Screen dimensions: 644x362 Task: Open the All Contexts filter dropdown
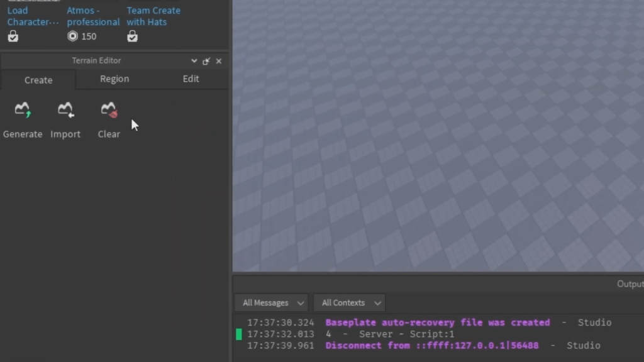coord(349,303)
